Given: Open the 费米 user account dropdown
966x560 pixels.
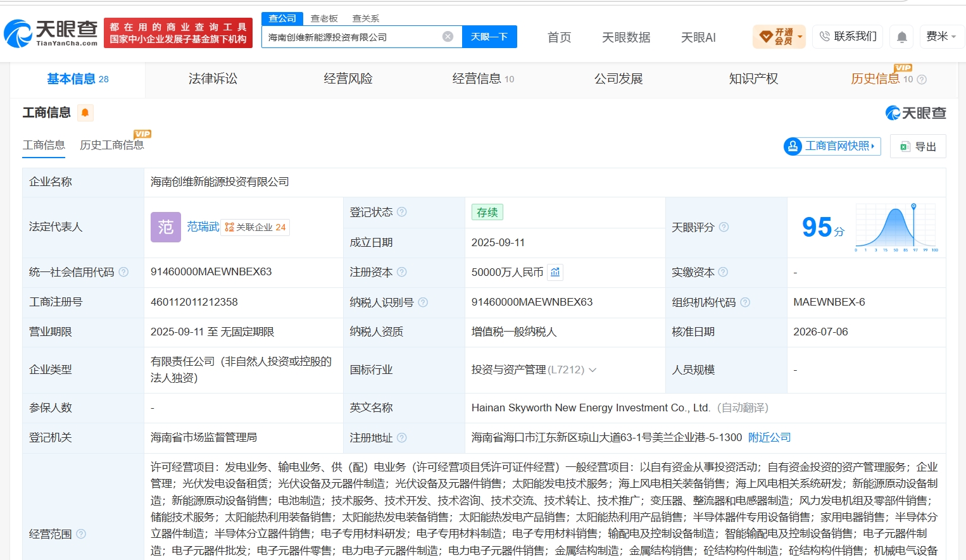Looking at the screenshot, I should pyautogui.click(x=941, y=37).
